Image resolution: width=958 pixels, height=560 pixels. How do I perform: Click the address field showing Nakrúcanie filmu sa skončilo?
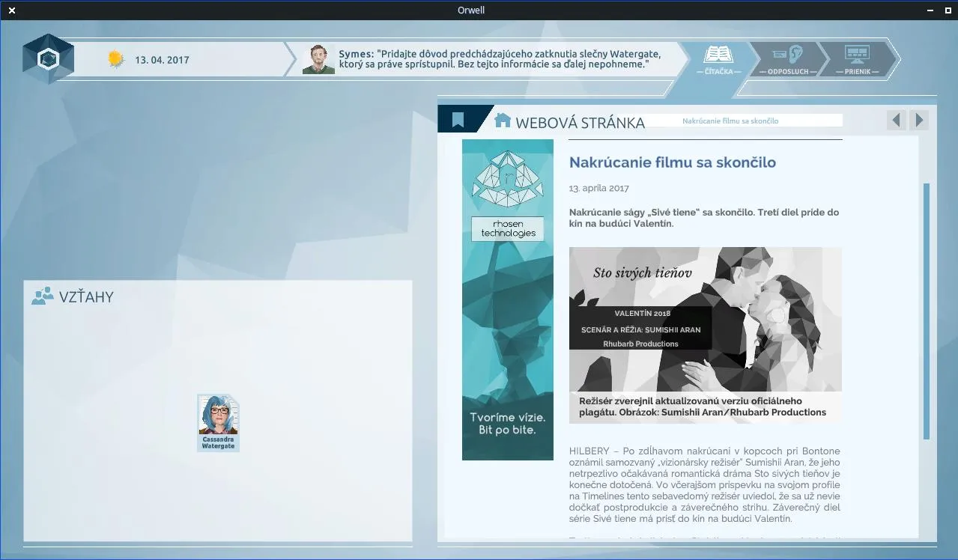[x=730, y=121]
